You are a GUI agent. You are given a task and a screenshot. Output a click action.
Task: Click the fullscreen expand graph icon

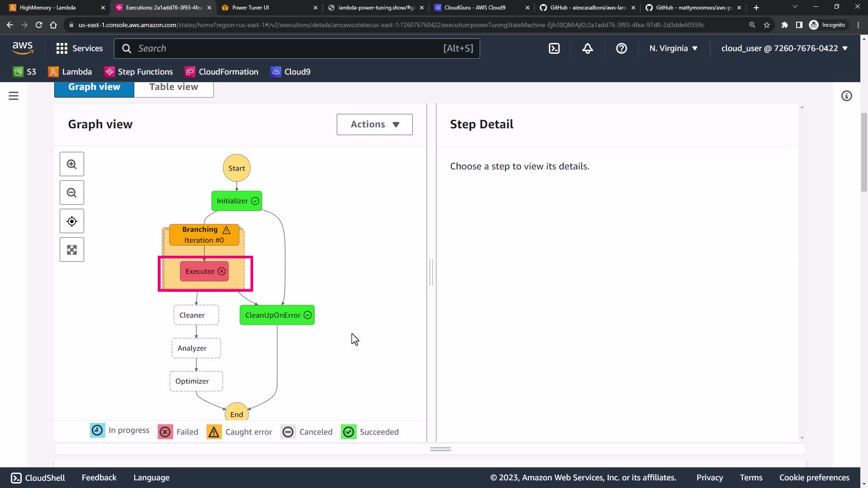coord(72,250)
